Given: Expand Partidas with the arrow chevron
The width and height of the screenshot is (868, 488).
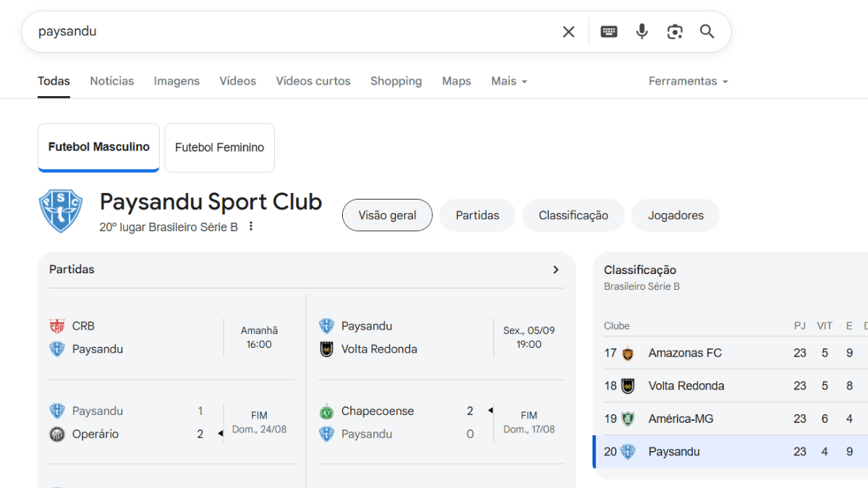Looking at the screenshot, I should 556,270.
